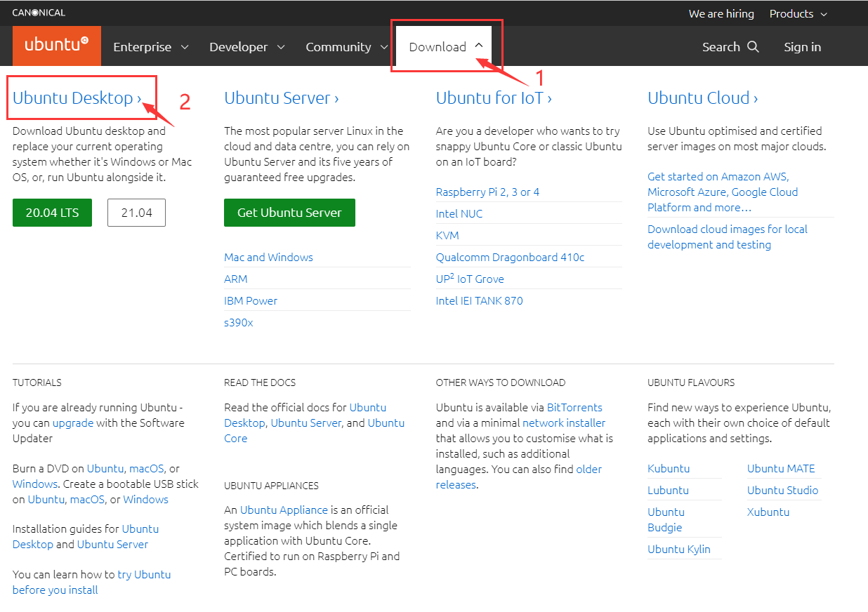Open the network installer link
Image resolution: width=868 pixels, height=612 pixels.
point(564,423)
